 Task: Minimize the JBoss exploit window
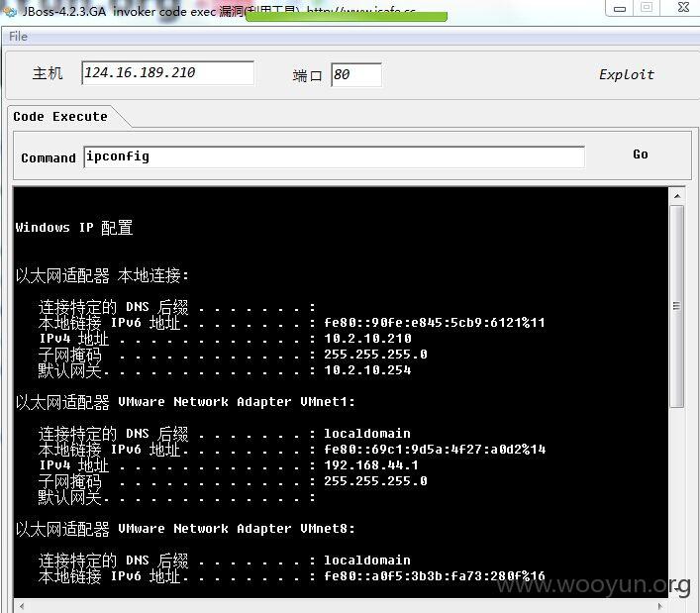[620, 8]
